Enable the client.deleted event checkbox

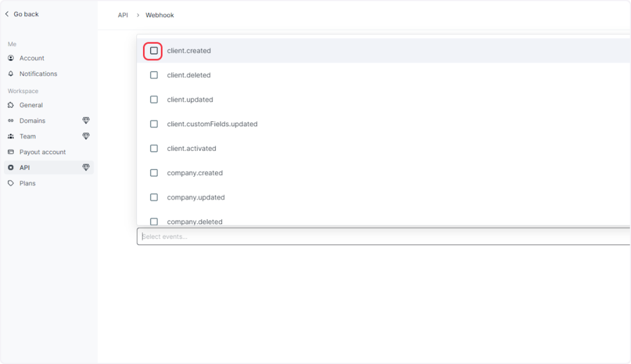[154, 75]
